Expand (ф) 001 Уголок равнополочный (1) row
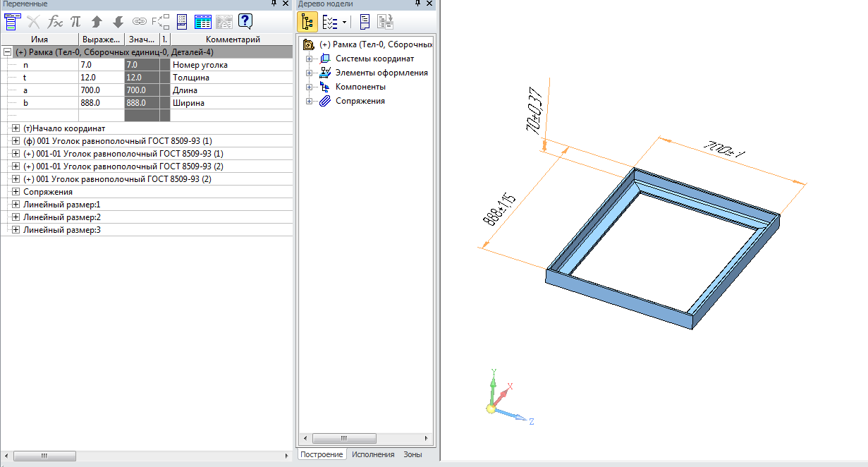The height and width of the screenshot is (467, 868). pyautogui.click(x=16, y=141)
